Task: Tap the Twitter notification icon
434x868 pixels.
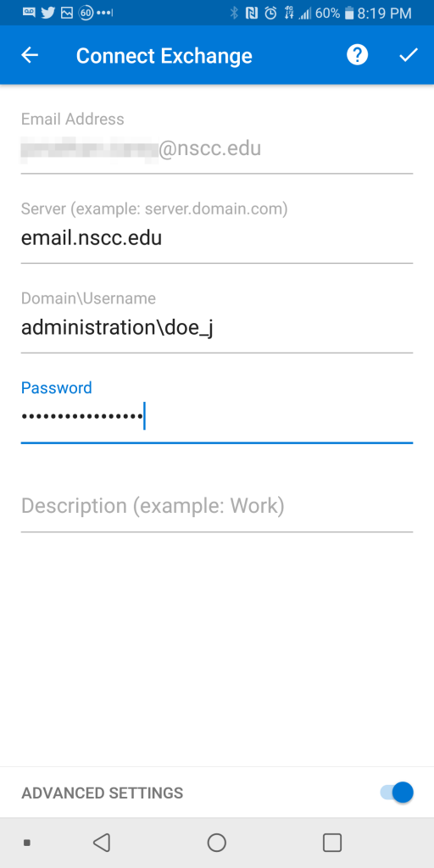Action: (47, 12)
